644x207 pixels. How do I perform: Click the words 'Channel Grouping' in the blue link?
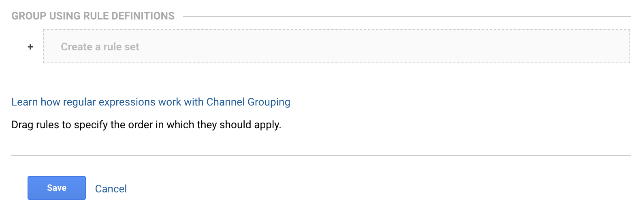248,102
